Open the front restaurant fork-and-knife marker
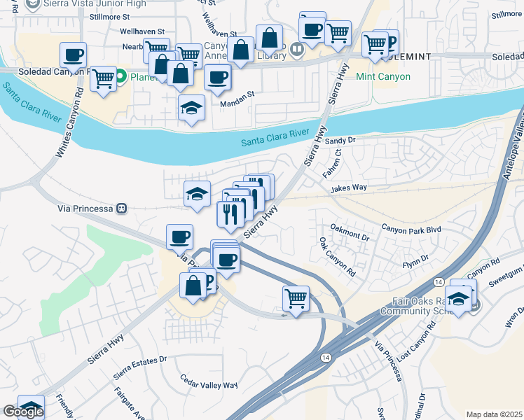This screenshot has height=420, width=524. [230, 215]
